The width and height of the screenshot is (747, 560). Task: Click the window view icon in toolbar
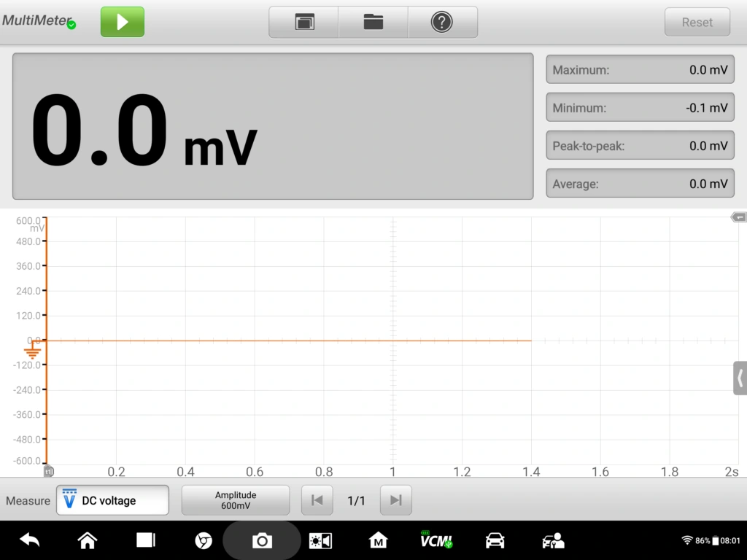[304, 22]
